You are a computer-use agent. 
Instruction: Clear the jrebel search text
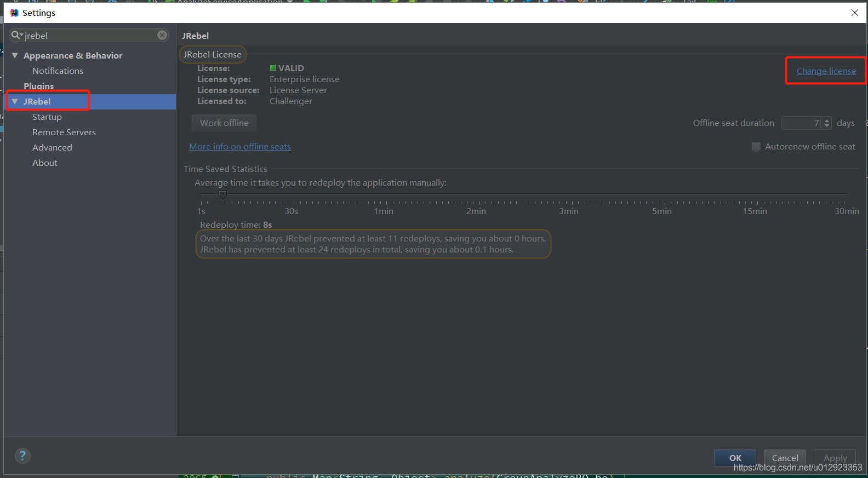tap(162, 35)
